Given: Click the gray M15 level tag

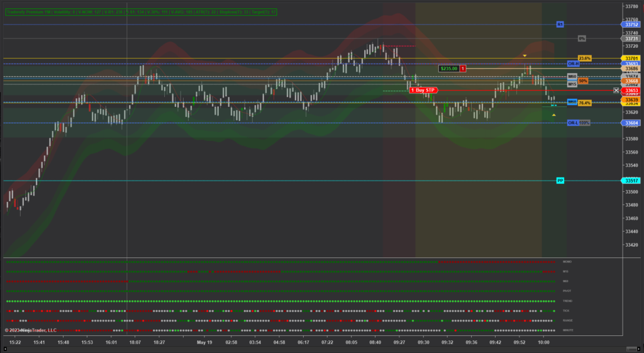Looking at the screenshot, I should pyautogui.click(x=572, y=84).
